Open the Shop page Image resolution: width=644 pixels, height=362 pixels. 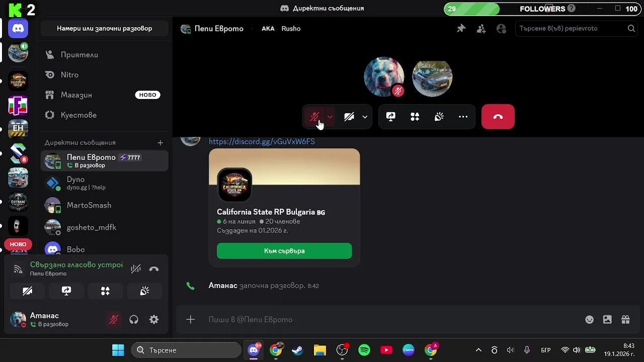pyautogui.click(x=104, y=95)
